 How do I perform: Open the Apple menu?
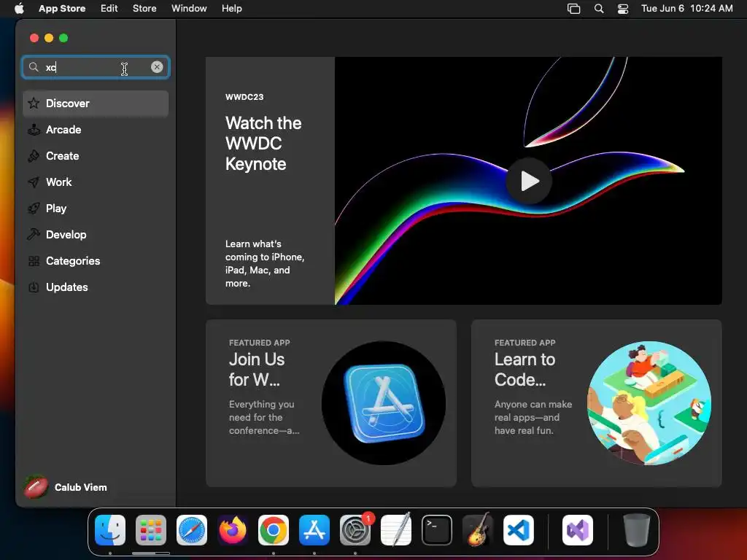(19, 8)
